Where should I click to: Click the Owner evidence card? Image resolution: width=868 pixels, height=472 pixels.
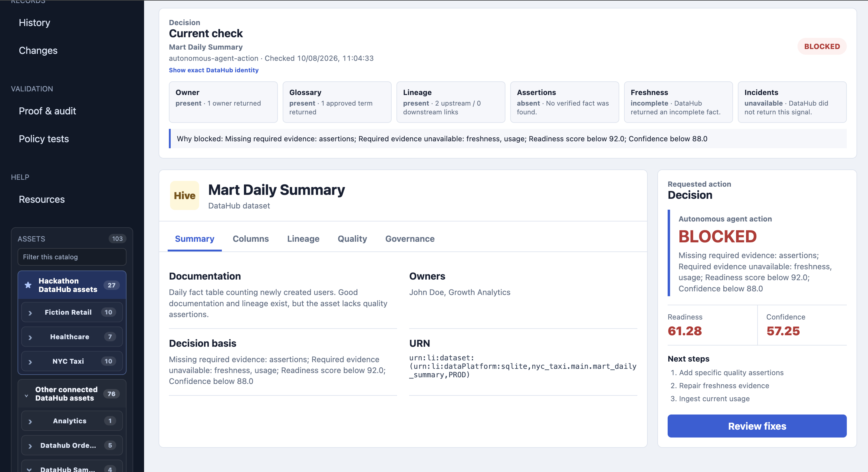(x=223, y=102)
